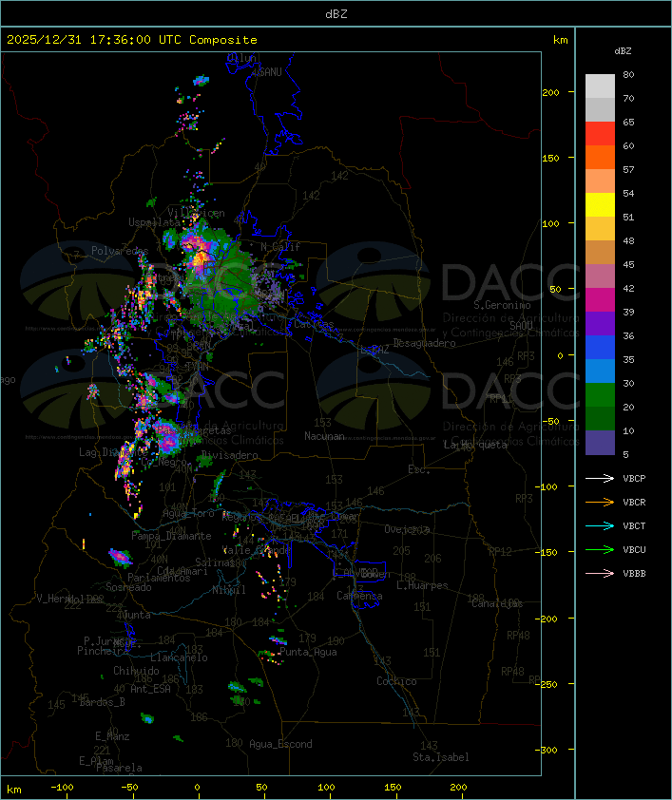Pick the purple 36-39 dBZ swatch

tap(600, 323)
